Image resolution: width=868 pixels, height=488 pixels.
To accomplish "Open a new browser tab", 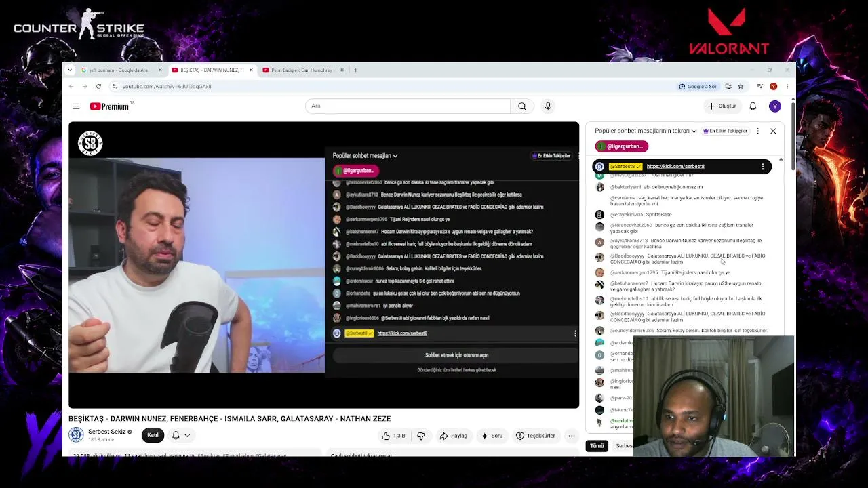I will point(355,70).
